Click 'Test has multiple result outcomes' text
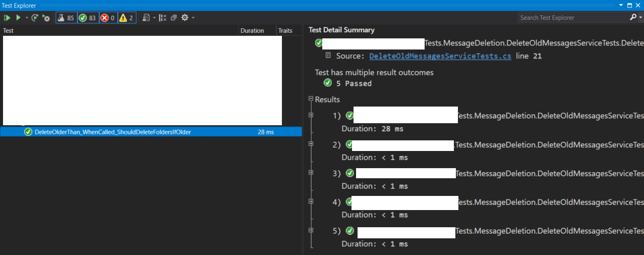Screen dimensions: 644x255 (374, 72)
